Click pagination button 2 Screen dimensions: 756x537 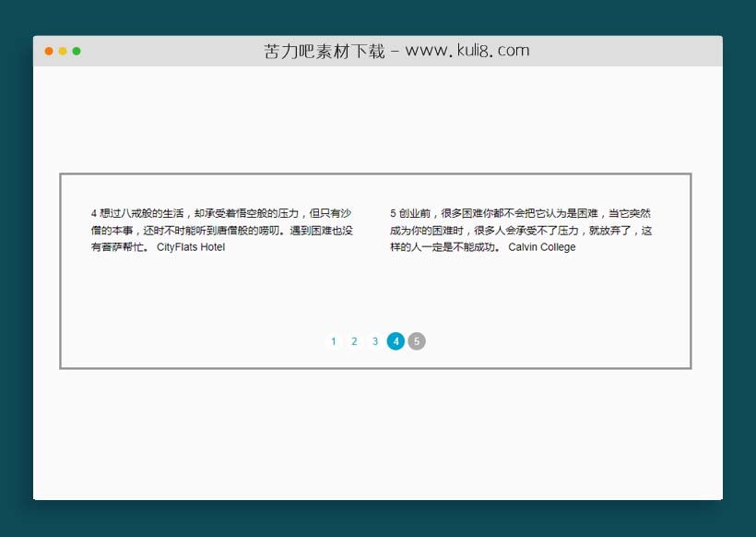click(x=354, y=341)
